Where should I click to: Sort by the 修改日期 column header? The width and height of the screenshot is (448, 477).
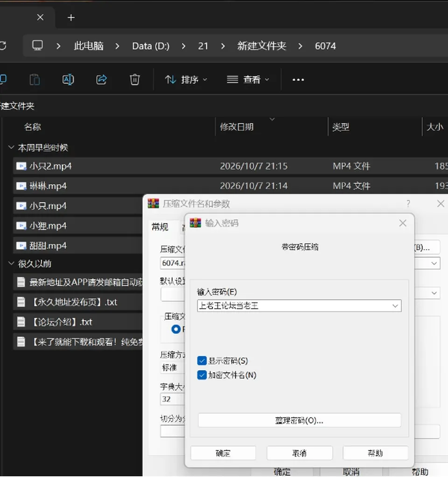point(237,127)
